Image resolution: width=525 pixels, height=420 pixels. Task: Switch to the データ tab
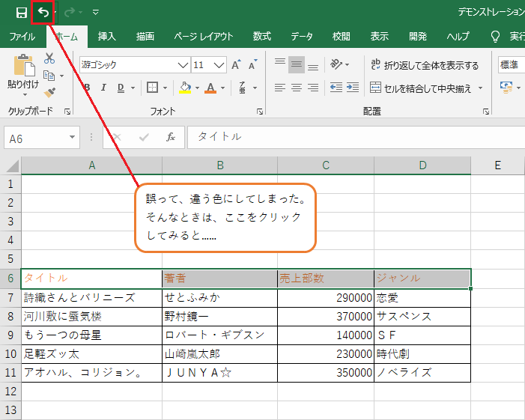tap(302, 36)
